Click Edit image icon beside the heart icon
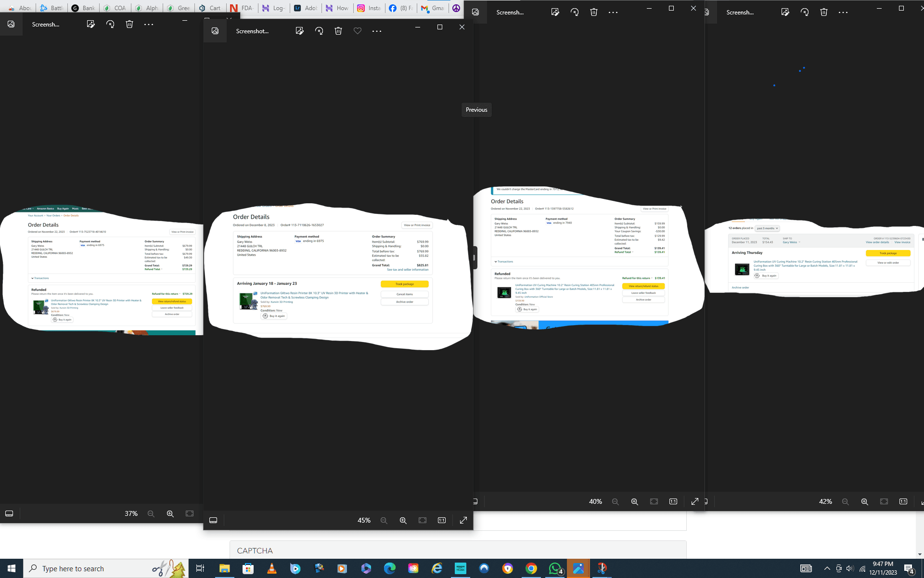This screenshot has height=578, width=924. click(299, 31)
